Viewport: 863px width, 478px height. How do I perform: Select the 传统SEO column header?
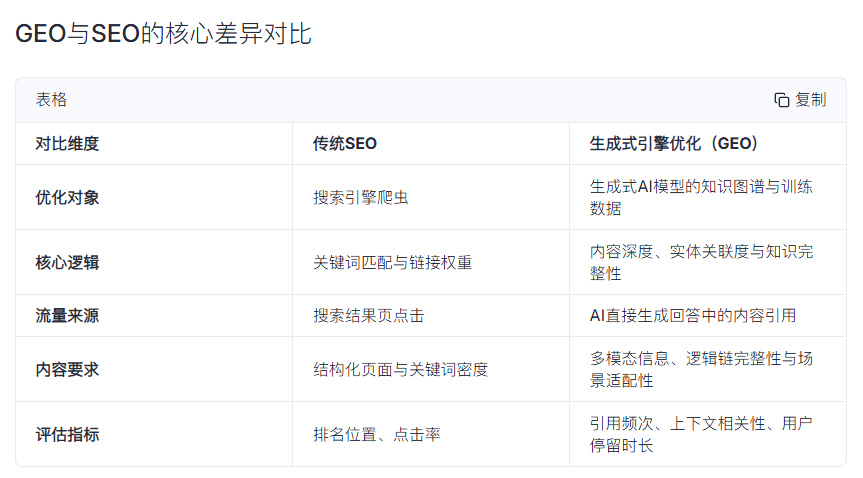(345, 144)
